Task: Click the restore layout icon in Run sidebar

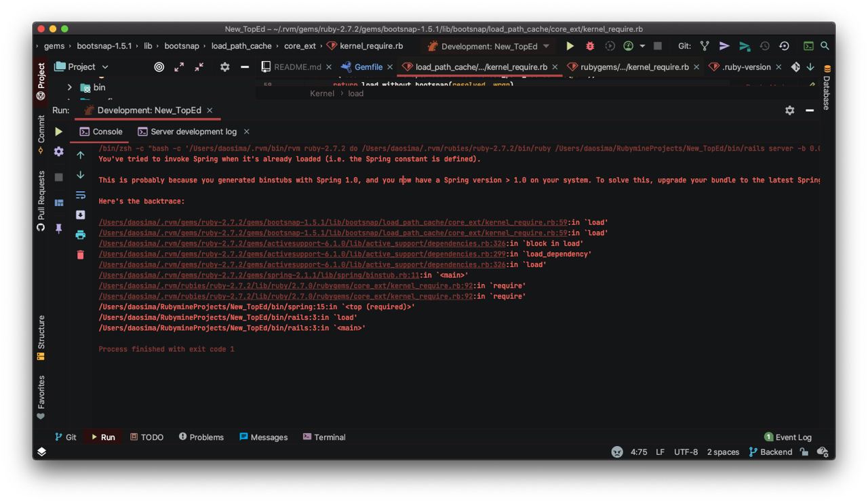Action: (x=59, y=203)
